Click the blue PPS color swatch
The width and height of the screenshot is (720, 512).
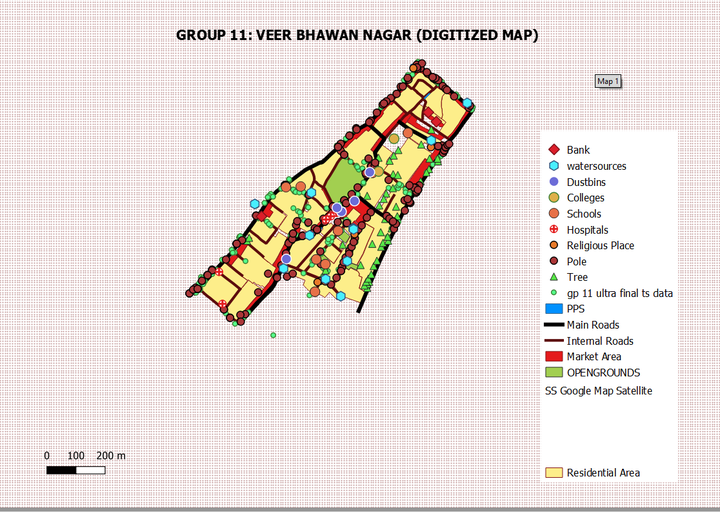[553, 309]
